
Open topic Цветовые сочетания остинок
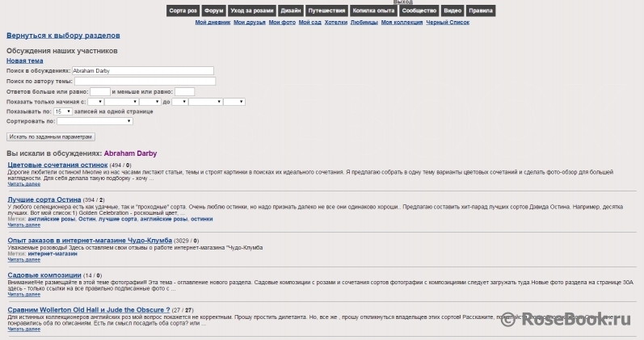point(57,165)
